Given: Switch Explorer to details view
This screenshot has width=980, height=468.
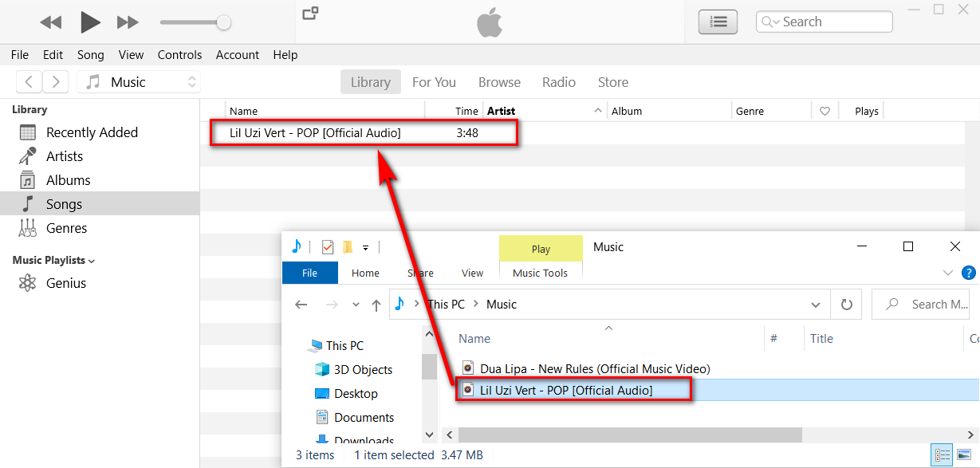Looking at the screenshot, I should point(943,455).
